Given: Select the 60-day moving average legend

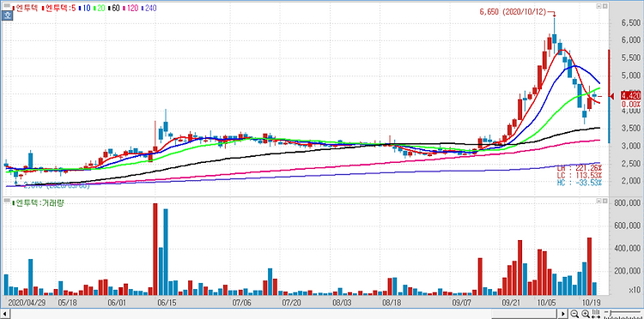Looking at the screenshot, I should coord(113,8).
